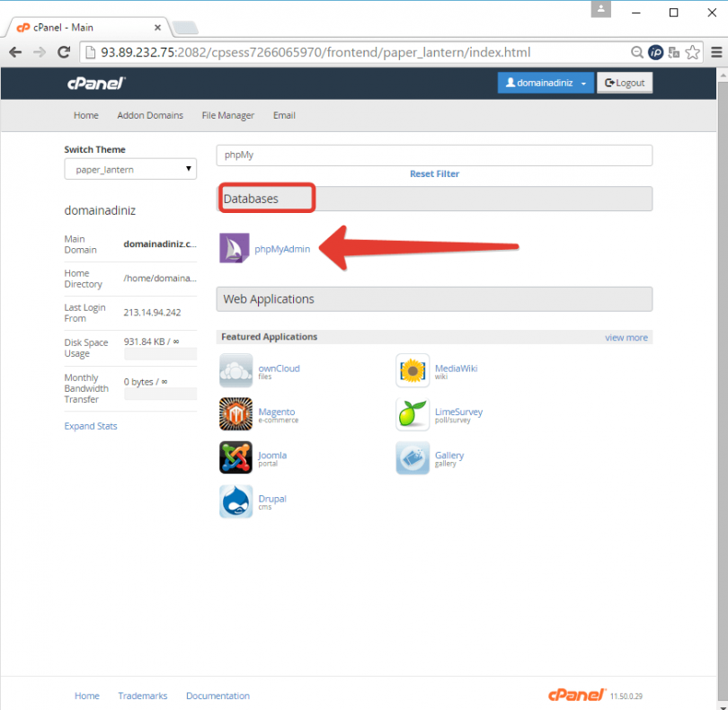Viewport: 728px width, 710px height.
Task: Click the Gallery application icon
Action: [412, 457]
